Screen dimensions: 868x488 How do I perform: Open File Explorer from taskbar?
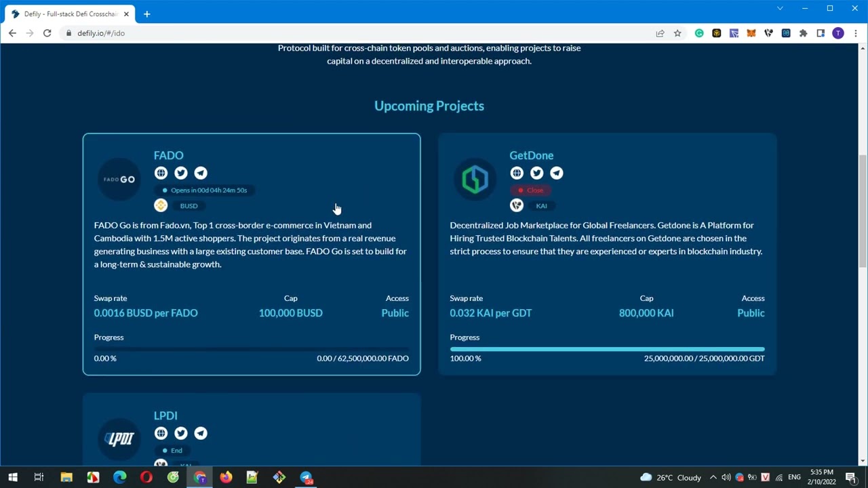(x=66, y=477)
